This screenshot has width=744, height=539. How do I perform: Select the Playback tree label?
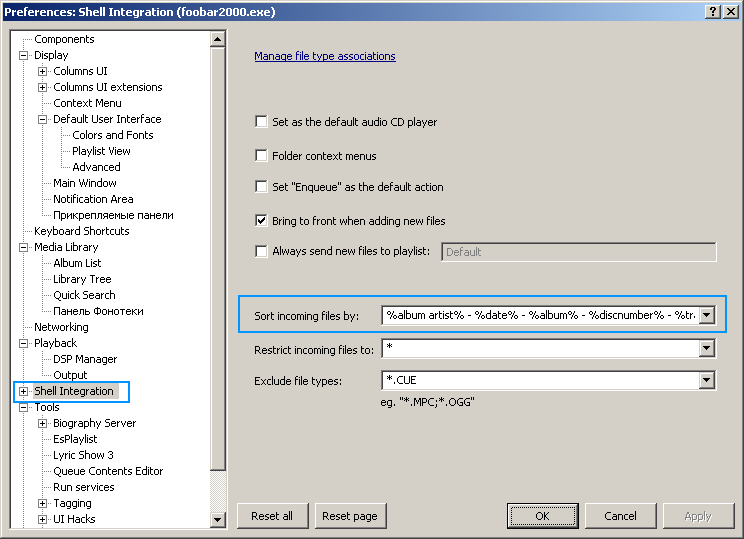(x=55, y=344)
